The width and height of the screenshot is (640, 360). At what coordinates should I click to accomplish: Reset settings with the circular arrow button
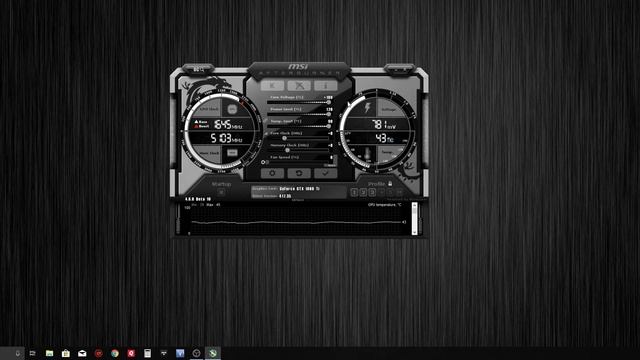coord(299,173)
